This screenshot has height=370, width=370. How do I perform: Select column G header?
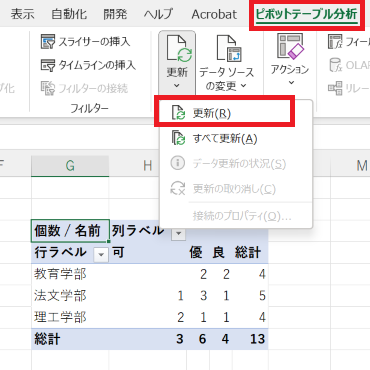pos(70,166)
